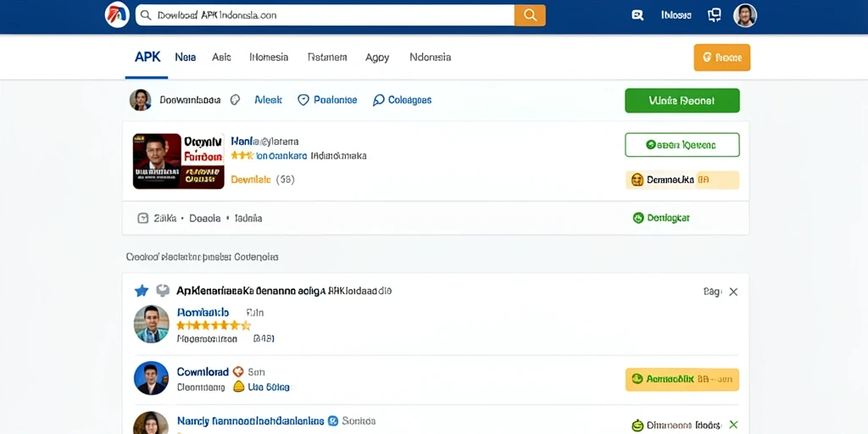The height and width of the screenshot is (434, 868).
Task: Switch to the Rstanem tab
Action: pos(327,57)
